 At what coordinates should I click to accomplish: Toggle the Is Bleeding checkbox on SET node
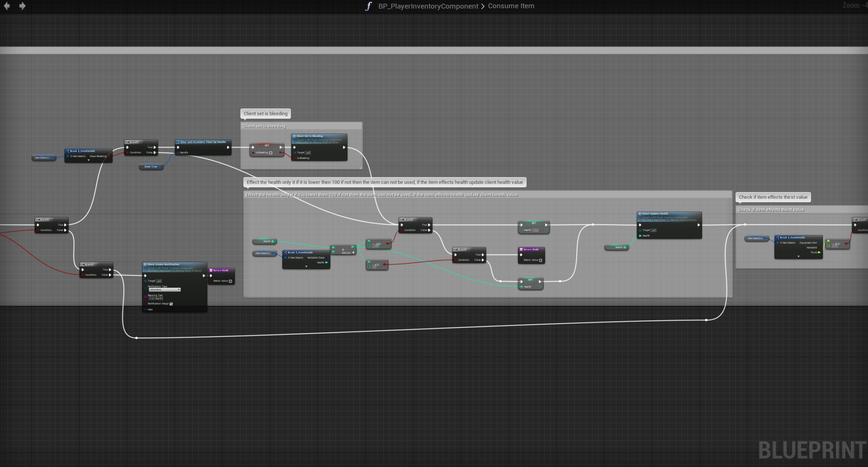(x=271, y=153)
